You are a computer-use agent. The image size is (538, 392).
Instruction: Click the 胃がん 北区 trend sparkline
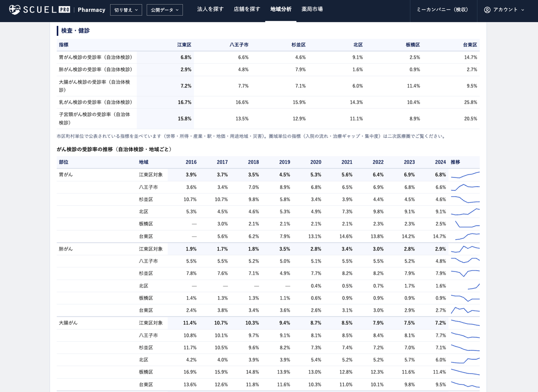click(x=465, y=212)
